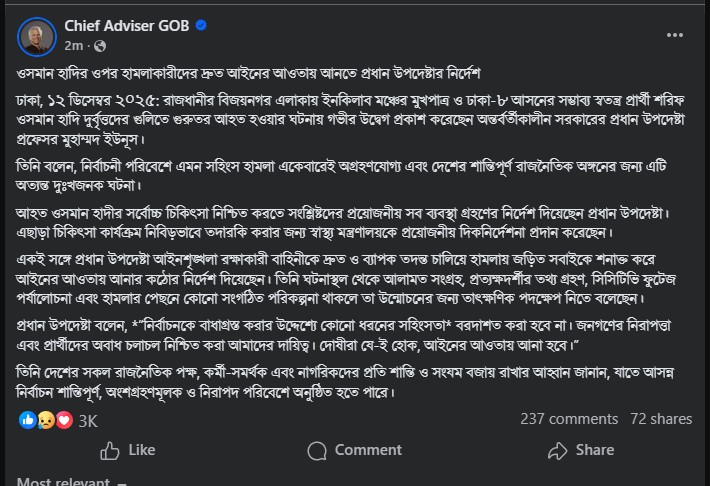
Task: Click the blue thumbs-up reaction icon
Action: [x=28, y=420]
